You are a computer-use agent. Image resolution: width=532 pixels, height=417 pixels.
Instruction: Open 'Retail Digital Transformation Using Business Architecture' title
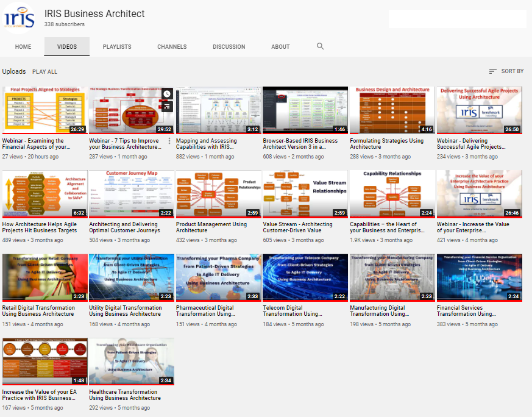[x=38, y=311]
